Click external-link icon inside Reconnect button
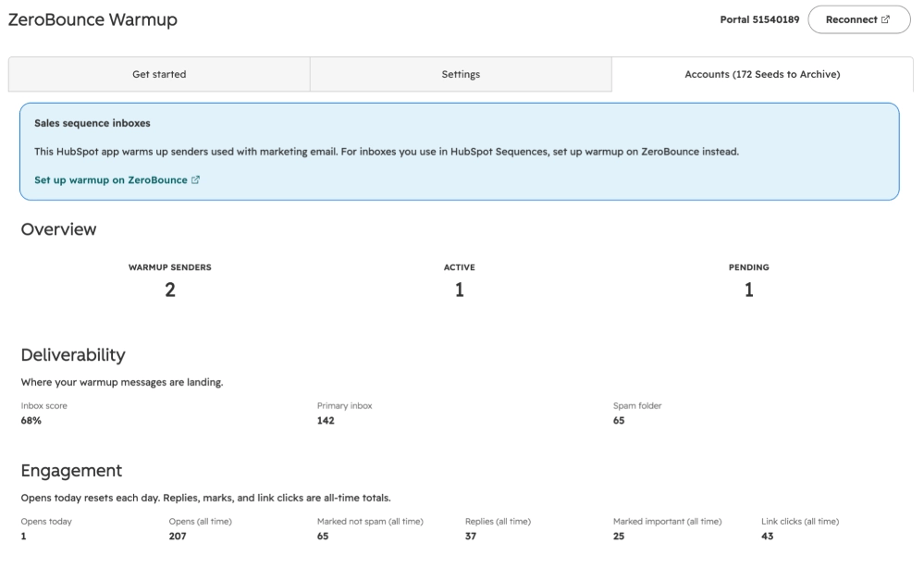Viewport: 924px width, 580px height. (x=885, y=19)
